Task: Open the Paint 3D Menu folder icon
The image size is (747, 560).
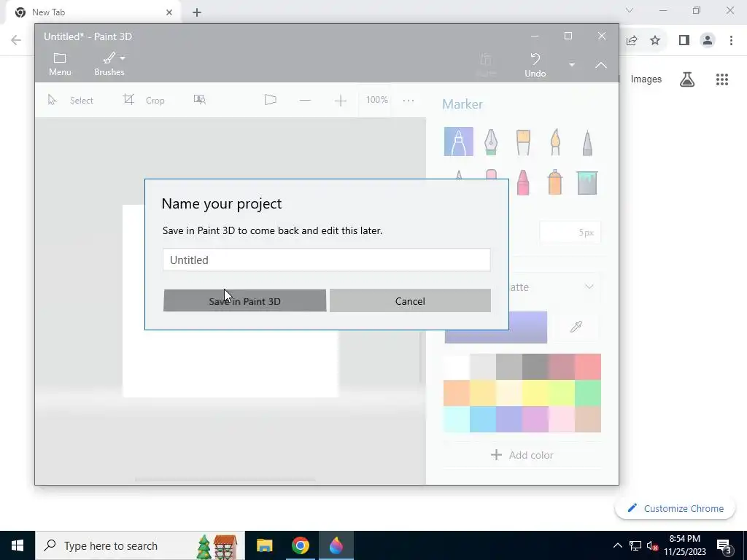Action: coord(60,64)
